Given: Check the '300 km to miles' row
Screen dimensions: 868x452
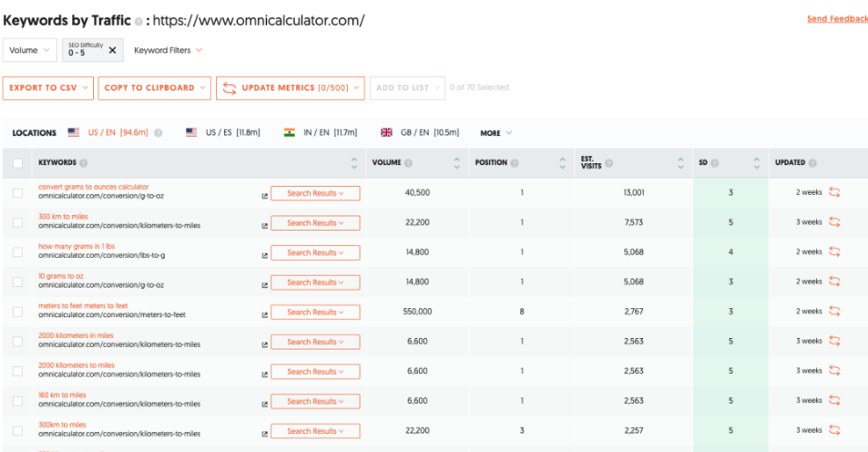Looking at the screenshot, I should pyautogui.click(x=17, y=222).
